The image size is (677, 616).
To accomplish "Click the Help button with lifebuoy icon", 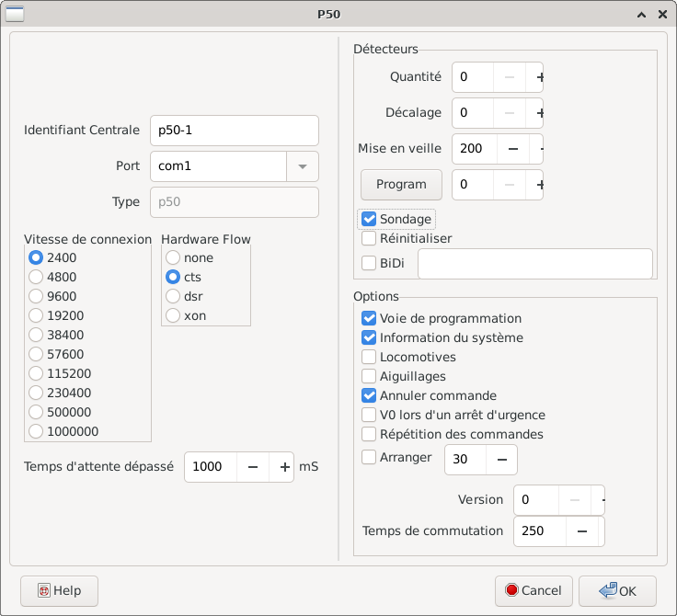I will (x=59, y=591).
